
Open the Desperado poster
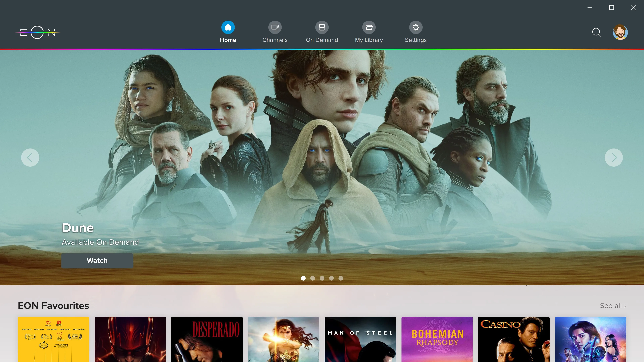tap(207, 339)
